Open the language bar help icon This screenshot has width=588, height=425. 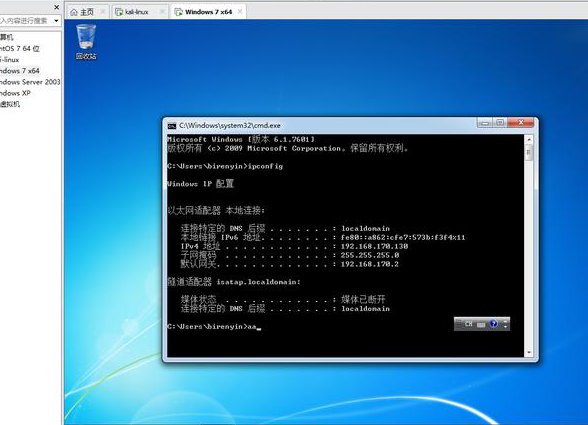tap(494, 324)
